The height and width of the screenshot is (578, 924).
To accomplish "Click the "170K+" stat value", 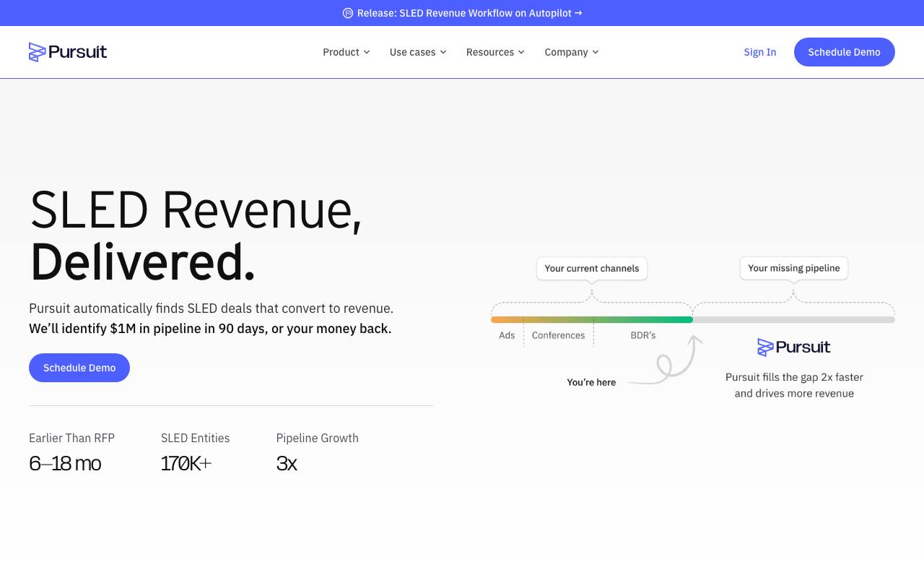I will [x=186, y=463].
